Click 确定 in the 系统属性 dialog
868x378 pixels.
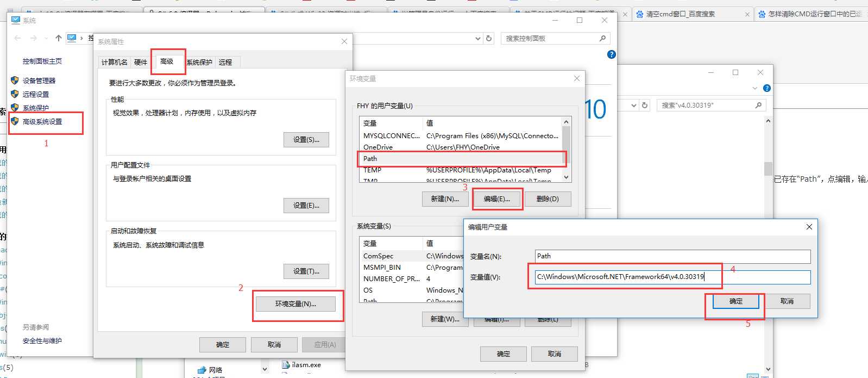coord(223,345)
